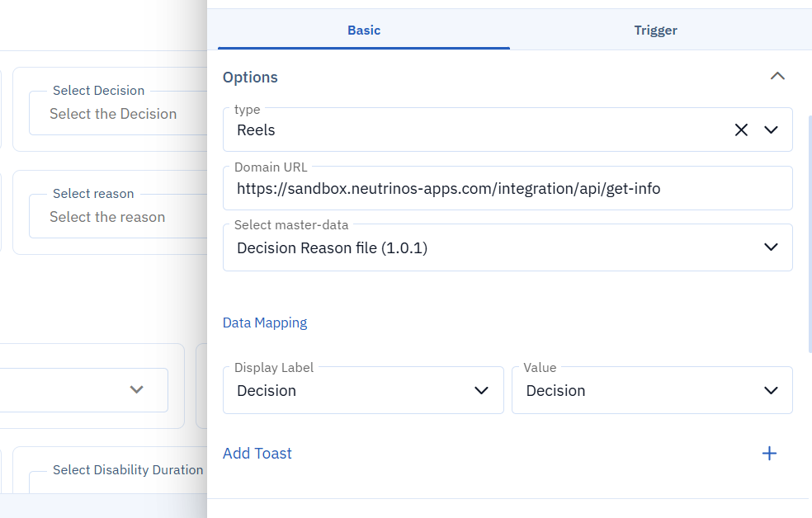Switch to the Basic tab

tap(364, 31)
